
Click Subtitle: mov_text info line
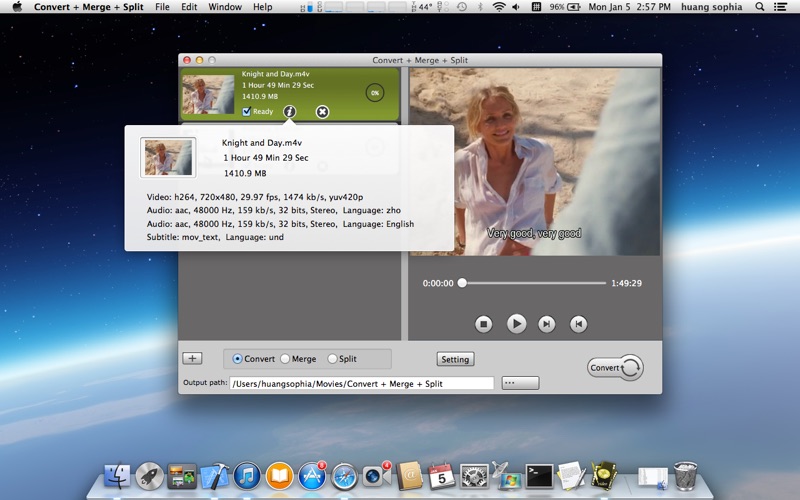coord(215,237)
